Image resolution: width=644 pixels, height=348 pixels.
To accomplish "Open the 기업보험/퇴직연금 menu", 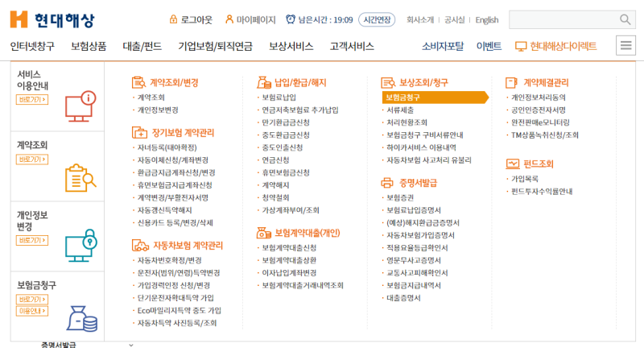I will click(x=215, y=46).
